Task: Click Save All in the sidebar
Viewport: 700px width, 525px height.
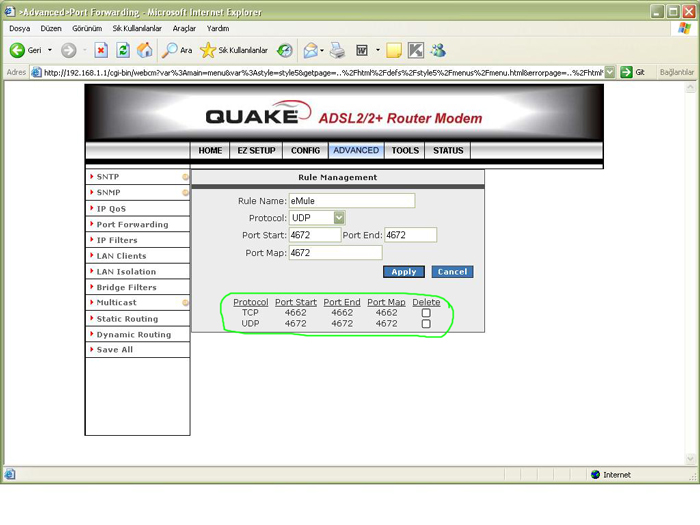Action: [x=115, y=350]
